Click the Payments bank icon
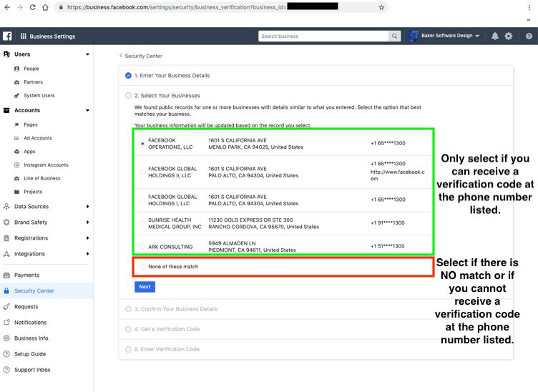Screen dimensions: 538x392 (x=6, y=275)
